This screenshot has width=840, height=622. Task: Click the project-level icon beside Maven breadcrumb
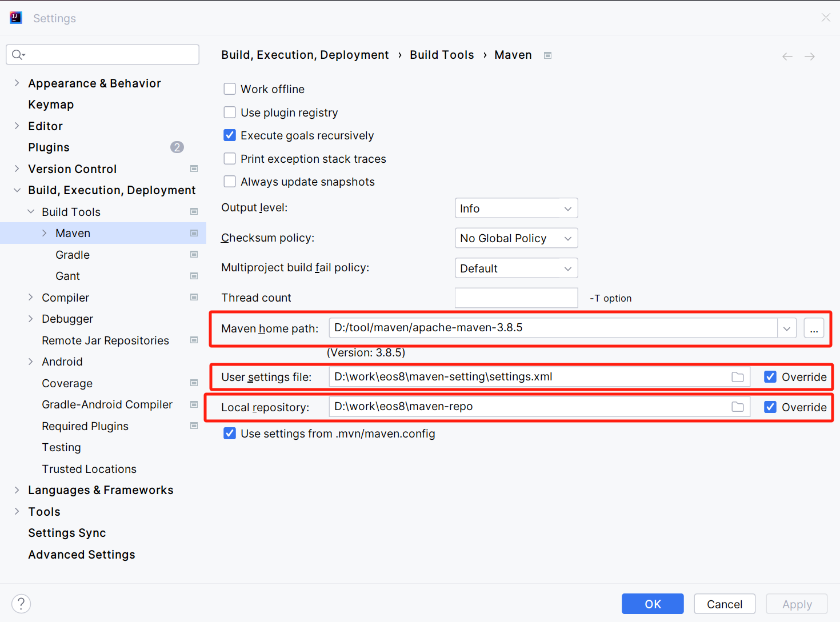coord(547,55)
